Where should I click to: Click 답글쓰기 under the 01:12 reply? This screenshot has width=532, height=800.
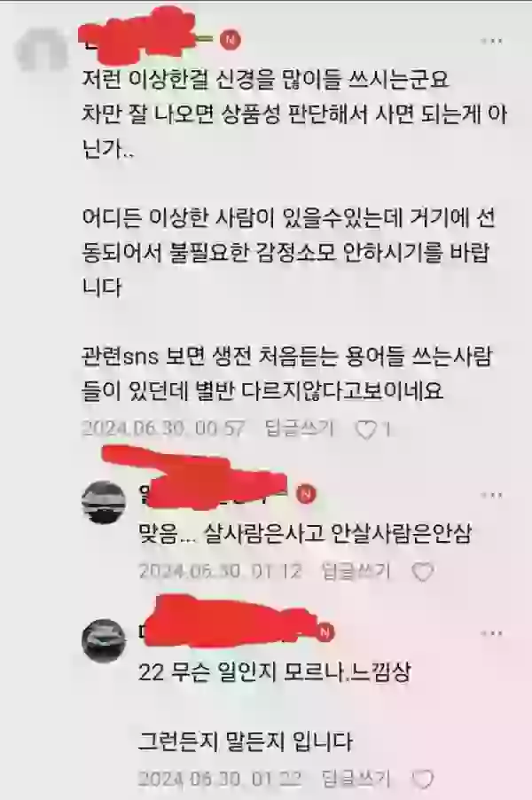356,571
